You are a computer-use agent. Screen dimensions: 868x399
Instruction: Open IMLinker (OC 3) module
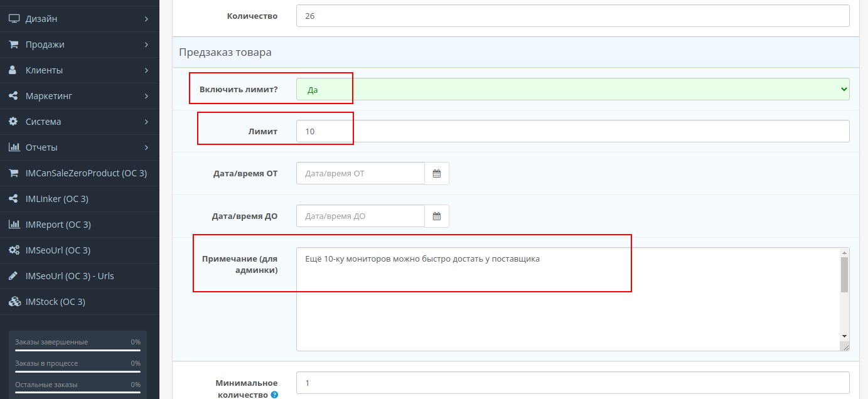[x=80, y=199]
